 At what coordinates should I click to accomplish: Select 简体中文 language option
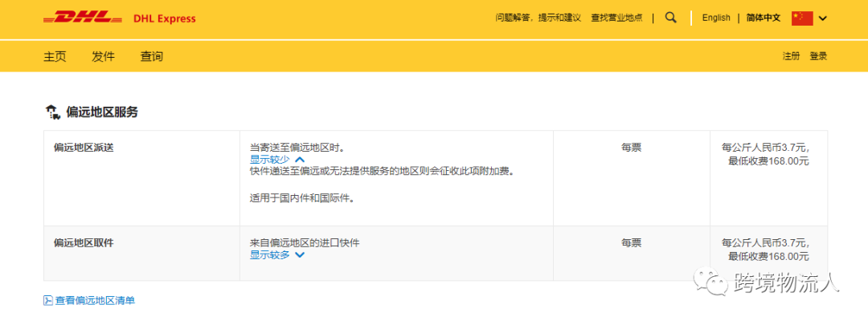pyautogui.click(x=764, y=18)
